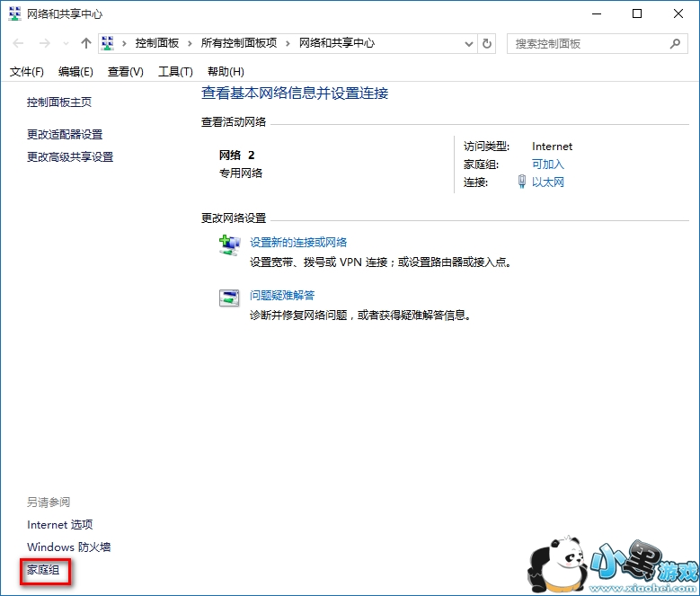The width and height of the screenshot is (700, 596).
Task: Click the 更改适配器设置 link
Action: click(65, 134)
